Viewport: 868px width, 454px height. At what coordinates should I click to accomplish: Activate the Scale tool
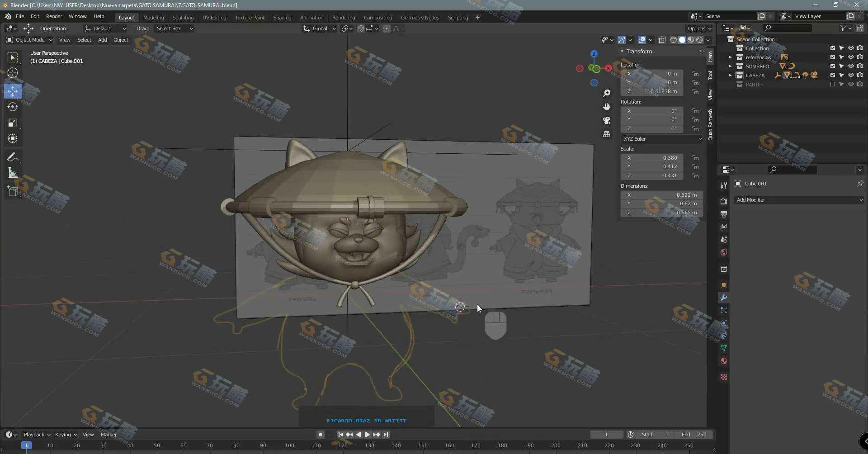tap(13, 123)
